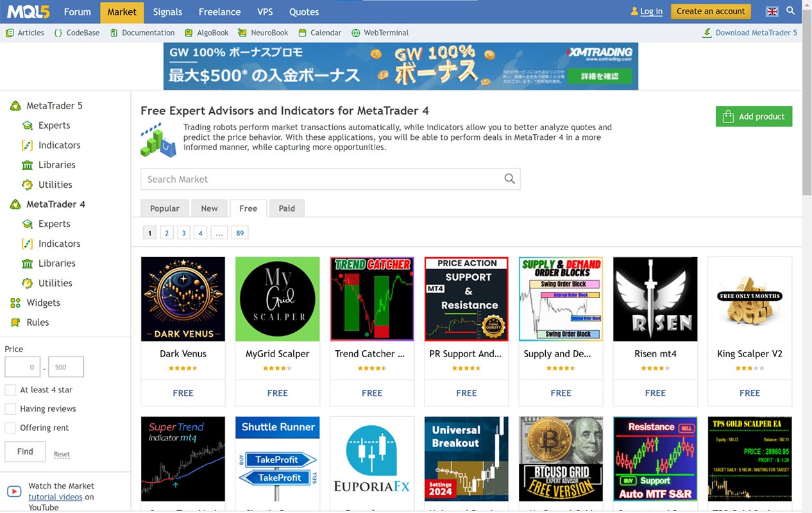Viewport: 812px width, 513px height.
Task: Expand pagination ellipsis to more pages
Action: [x=219, y=233]
